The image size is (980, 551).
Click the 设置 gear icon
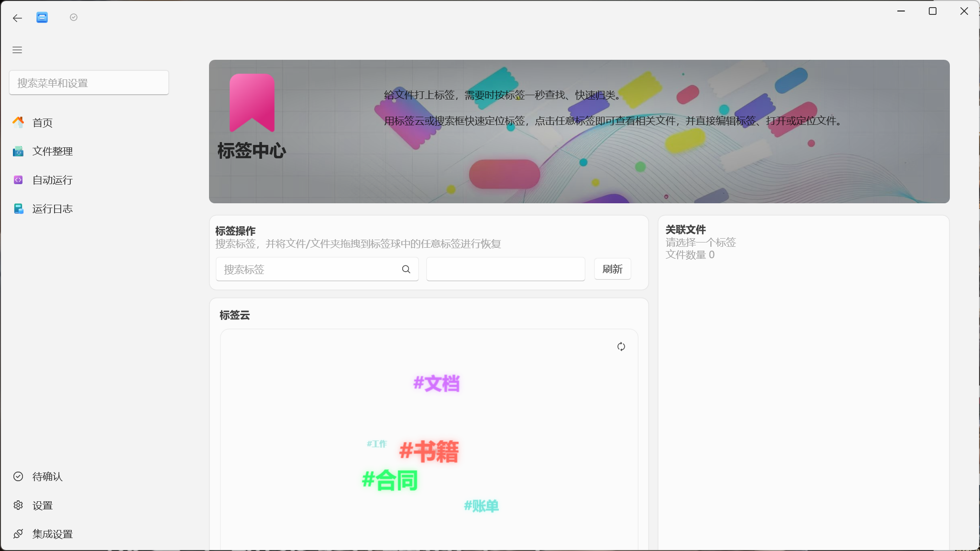[x=18, y=505]
